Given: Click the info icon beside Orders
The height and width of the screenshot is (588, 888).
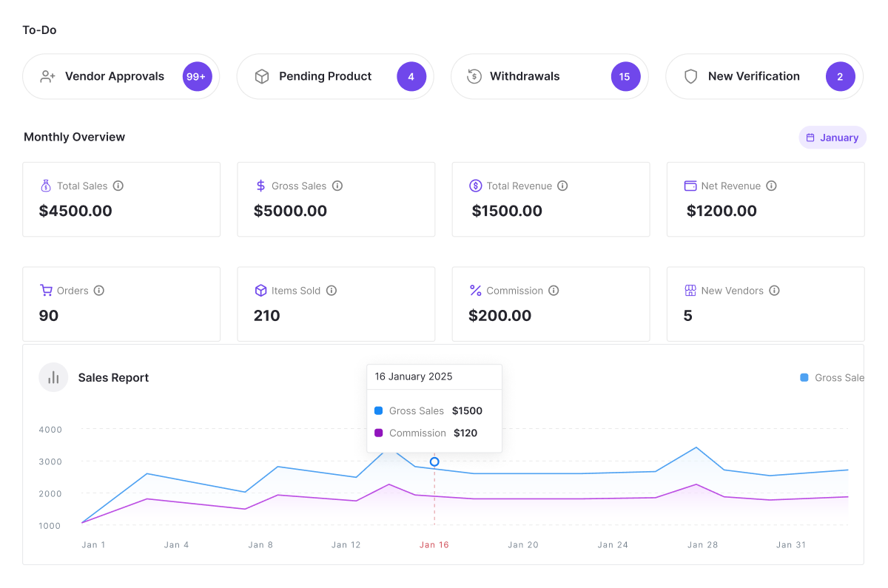Looking at the screenshot, I should coord(99,291).
